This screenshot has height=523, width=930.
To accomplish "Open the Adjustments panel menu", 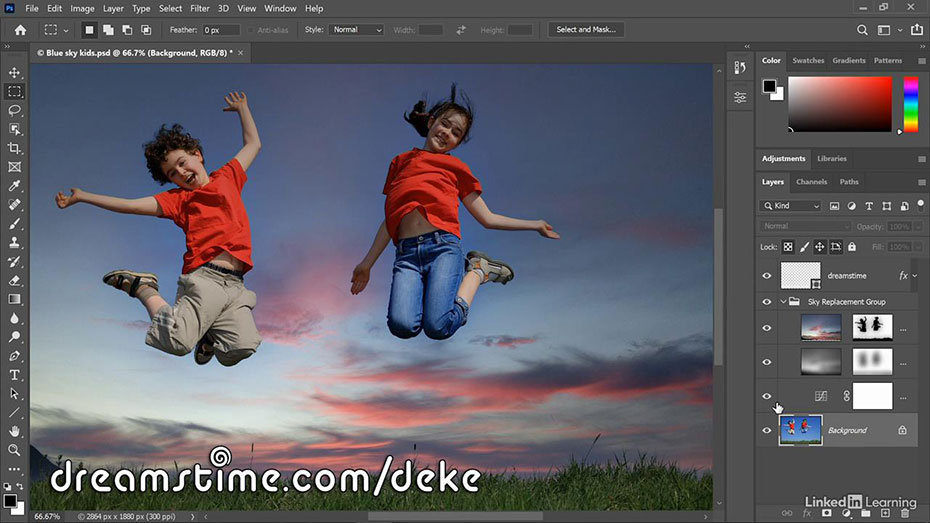I will click(922, 159).
